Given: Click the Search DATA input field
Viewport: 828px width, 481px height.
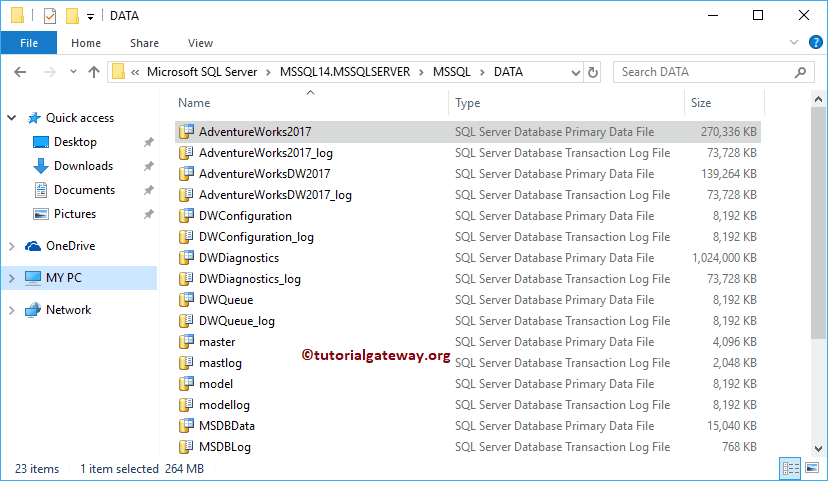Looking at the screenshot, I should [705, 72].
